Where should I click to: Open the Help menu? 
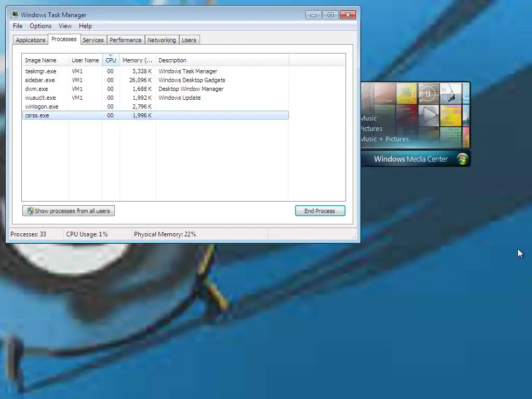[85, 26]
